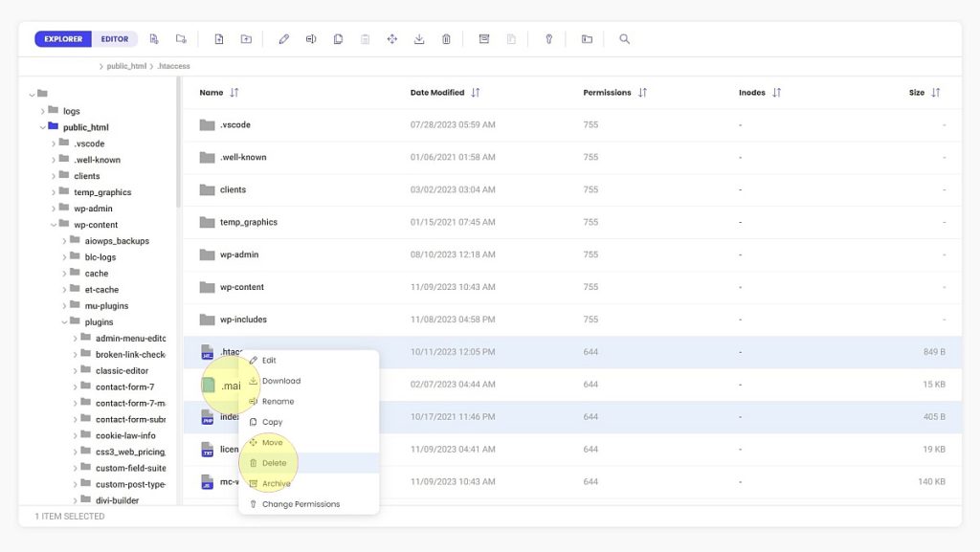Image resolution: width=980 pixels, height=552 pixels.
Task: Click .htaccess in the breadcrumb path
Action: click(x=173, y=66)
